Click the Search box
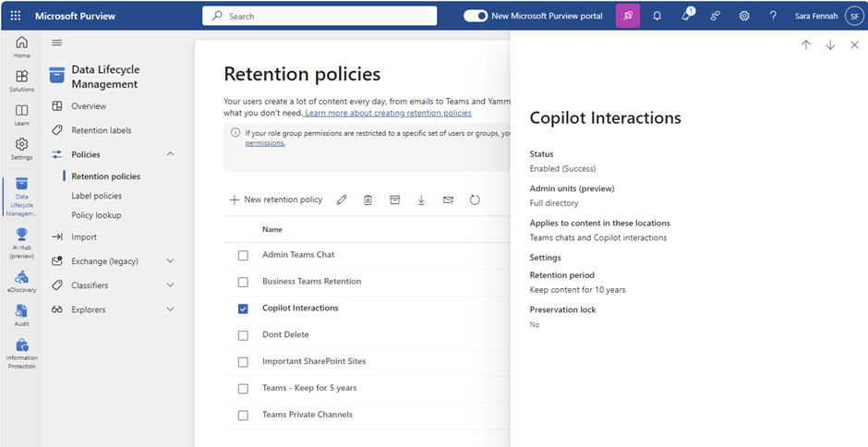The width and height of the screenshot is (868, 447). [x=319, y=16]
